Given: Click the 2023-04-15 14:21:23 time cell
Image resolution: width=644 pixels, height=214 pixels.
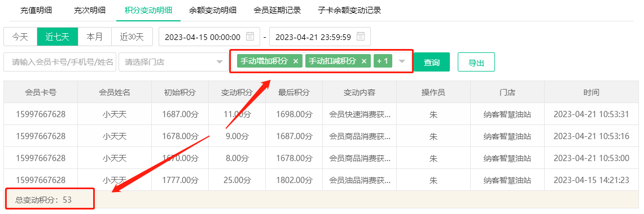Looking at the screenshot, I should [592, 180].
